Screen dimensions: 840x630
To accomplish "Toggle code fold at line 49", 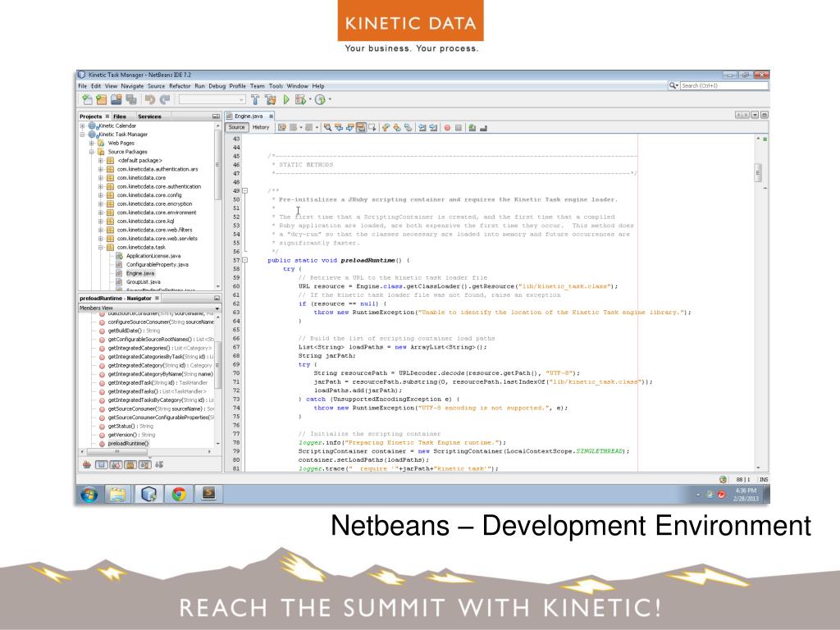I will [x=244, y=190].
